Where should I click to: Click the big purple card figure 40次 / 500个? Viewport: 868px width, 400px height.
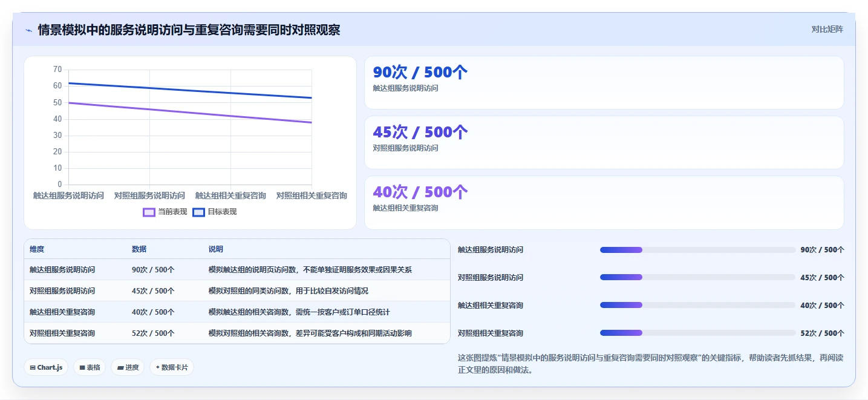420,192
